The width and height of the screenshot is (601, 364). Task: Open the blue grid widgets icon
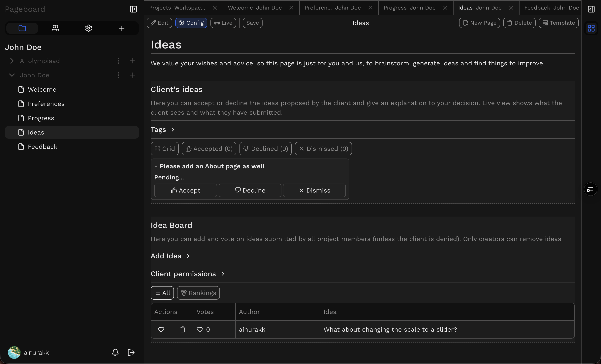coord(591,28)
